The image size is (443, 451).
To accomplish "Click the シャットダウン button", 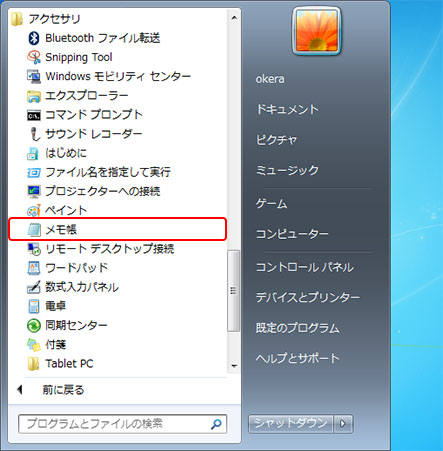I will click(x=291, y=424).
